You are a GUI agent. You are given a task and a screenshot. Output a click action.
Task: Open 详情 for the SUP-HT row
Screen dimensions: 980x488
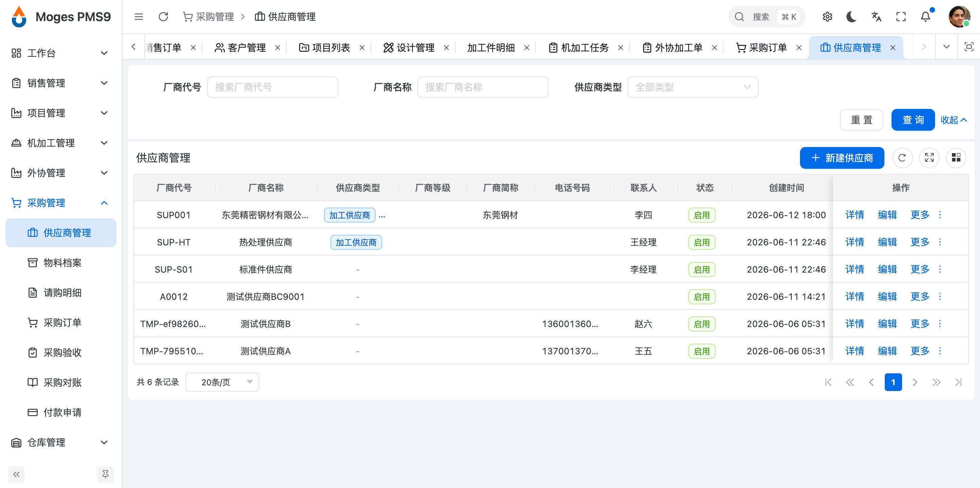(854, 242)
